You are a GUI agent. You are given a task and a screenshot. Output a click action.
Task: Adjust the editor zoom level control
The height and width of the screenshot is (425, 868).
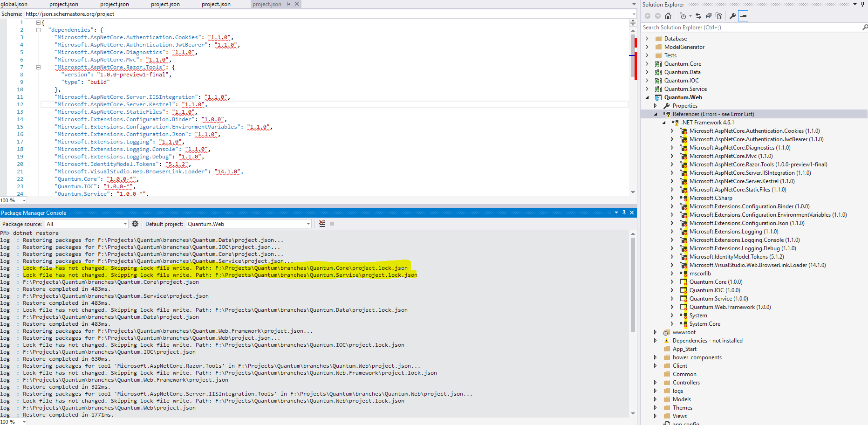click(x=13, y=200)
